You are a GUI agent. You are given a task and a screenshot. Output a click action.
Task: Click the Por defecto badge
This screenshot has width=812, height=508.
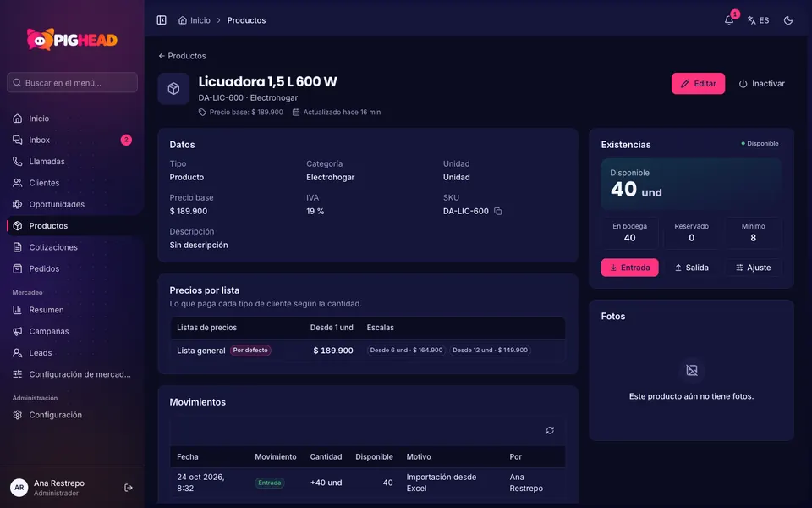pos(250,351)
